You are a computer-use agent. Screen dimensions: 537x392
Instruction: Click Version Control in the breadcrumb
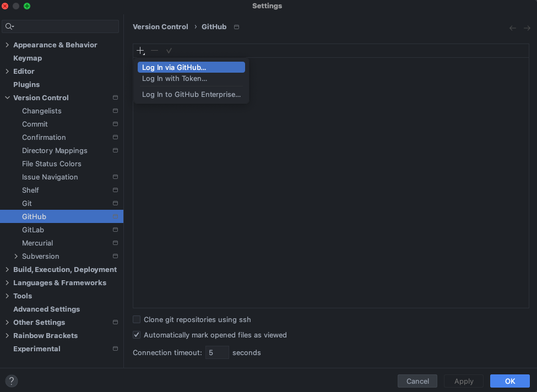point(160,27)
